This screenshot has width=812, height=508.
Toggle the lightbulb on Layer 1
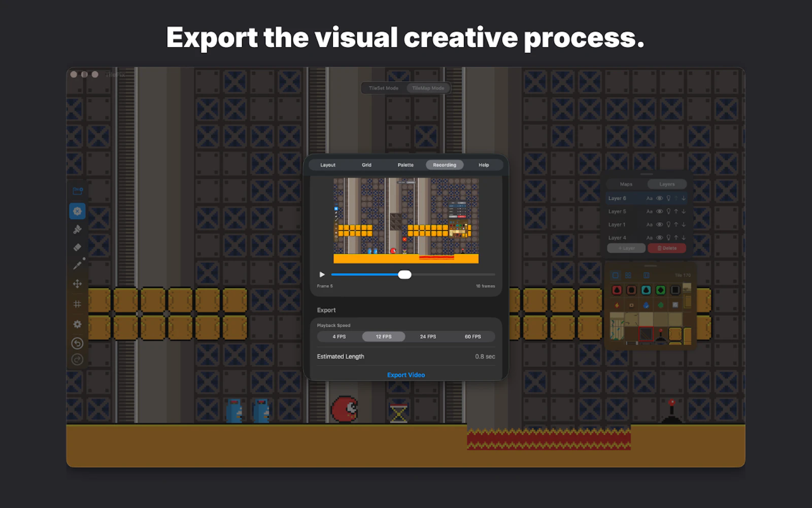click(x=668, y=225)
